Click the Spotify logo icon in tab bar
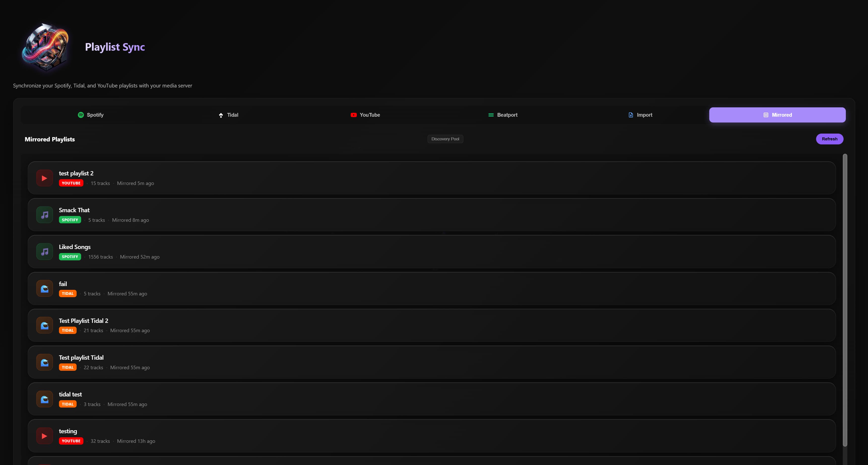This screenshot has height=465, width=868. (81, 115)
